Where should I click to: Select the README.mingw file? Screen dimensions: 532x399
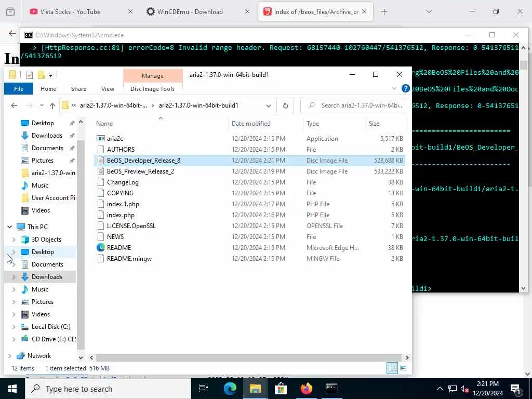pyautogui.click(x=129, y=259)
